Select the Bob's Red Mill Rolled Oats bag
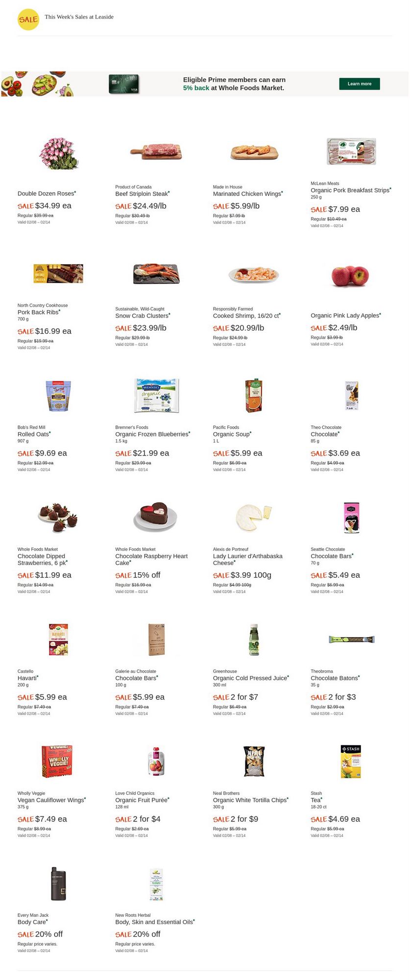This screenshot has height=980, width=410. [58, 395]
